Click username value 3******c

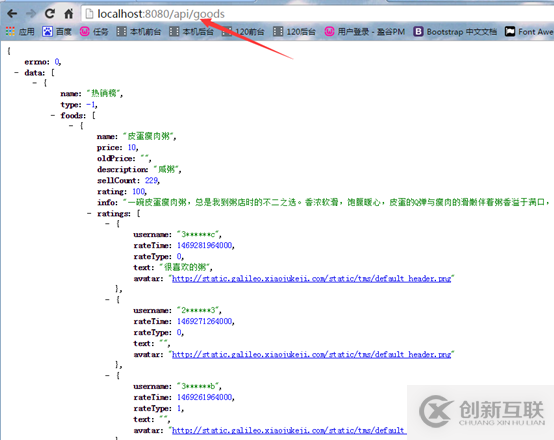(199, 234)
